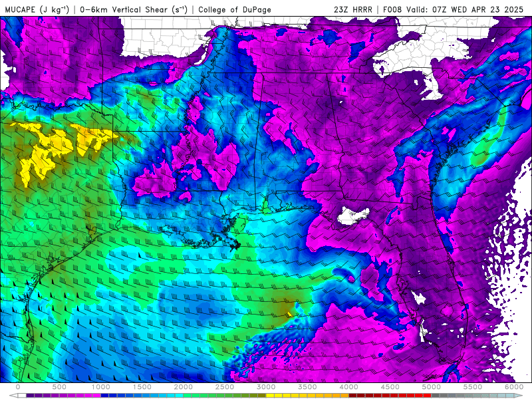Click the 4000 label on the color scale
This screenshot has height=399, width=532.
348,387
